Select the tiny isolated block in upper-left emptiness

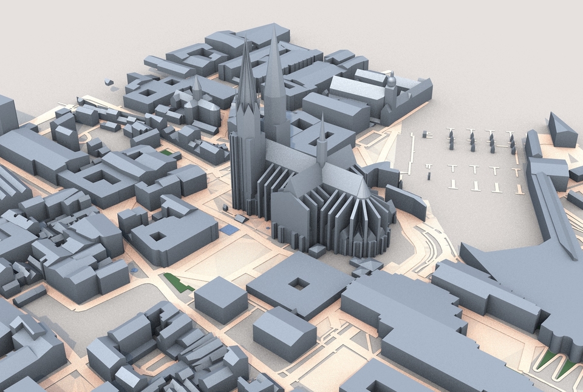[109, 82]
